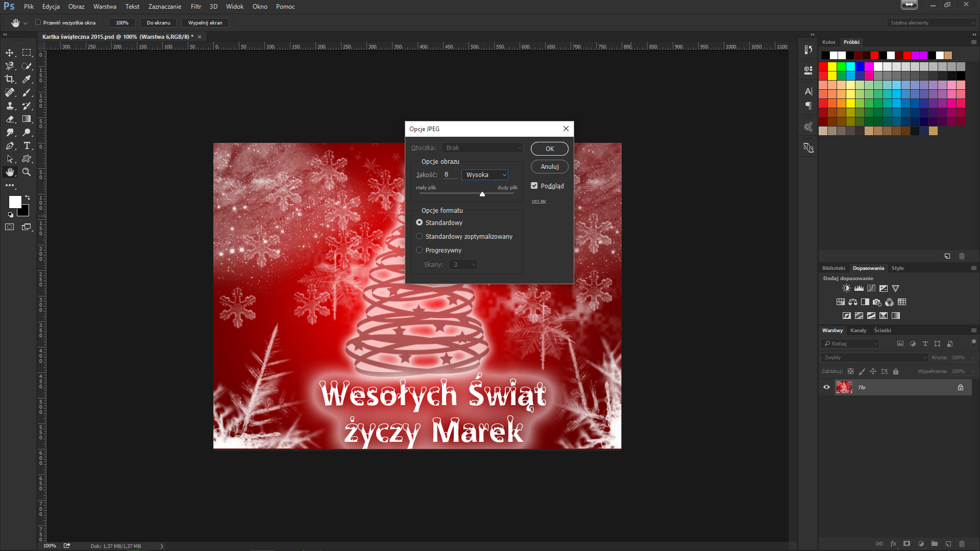
Task: Select Standardowy zoptymalizowany option
Action: [x=420, y=236]
